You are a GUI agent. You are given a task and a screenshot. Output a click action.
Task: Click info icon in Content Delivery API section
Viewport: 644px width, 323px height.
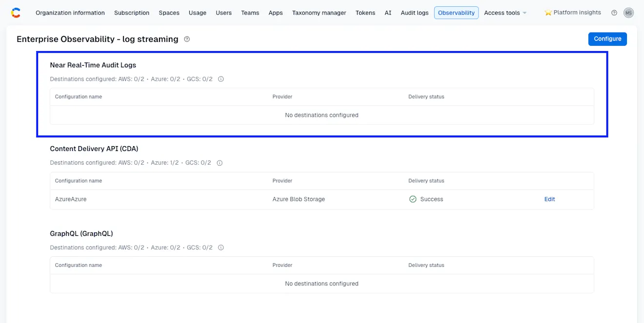click(220, 163)
